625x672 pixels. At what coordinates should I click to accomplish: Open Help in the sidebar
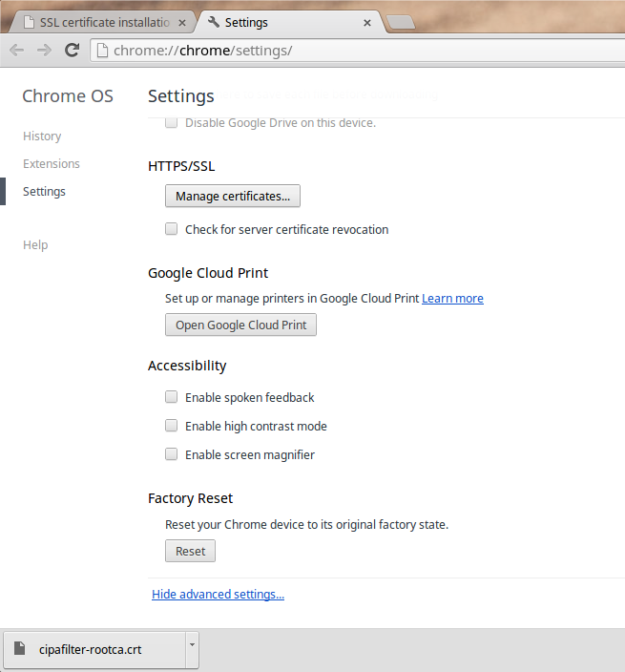pos(35,244)
